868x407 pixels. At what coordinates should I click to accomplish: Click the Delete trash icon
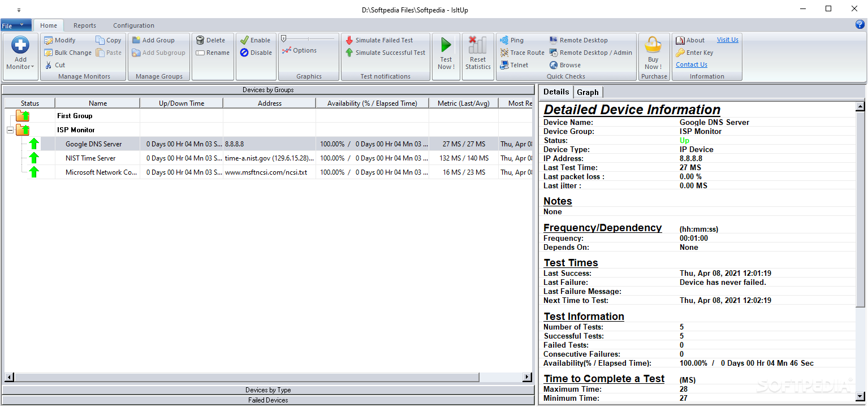click(x=200, y=40)
